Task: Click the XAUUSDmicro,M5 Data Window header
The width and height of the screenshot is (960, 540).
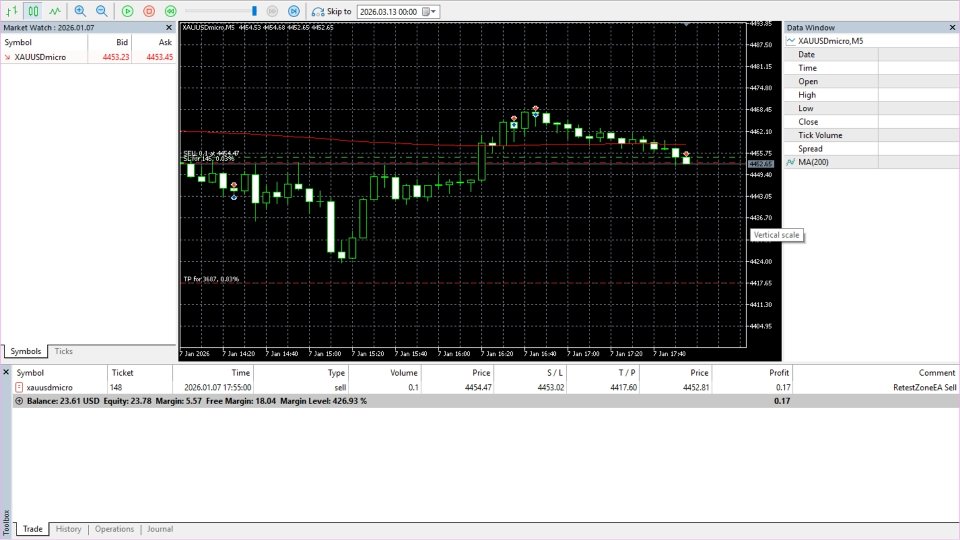Action: pos(830,41)
